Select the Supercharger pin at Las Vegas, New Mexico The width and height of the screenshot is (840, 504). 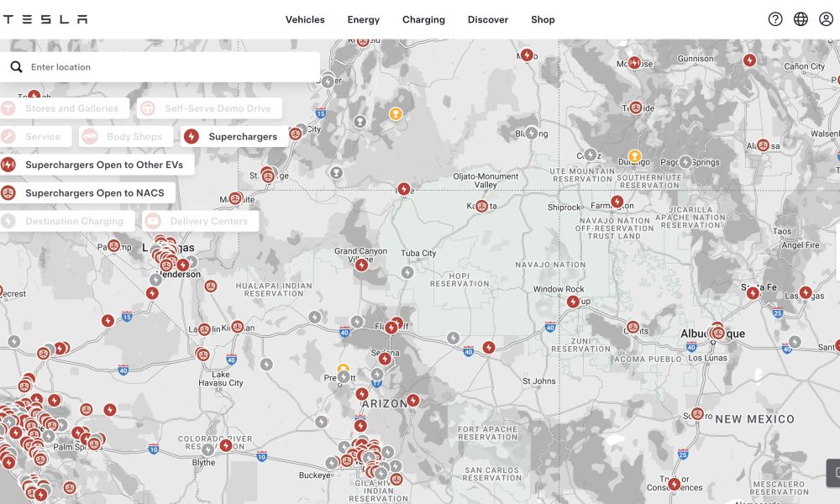coord(806,292)
